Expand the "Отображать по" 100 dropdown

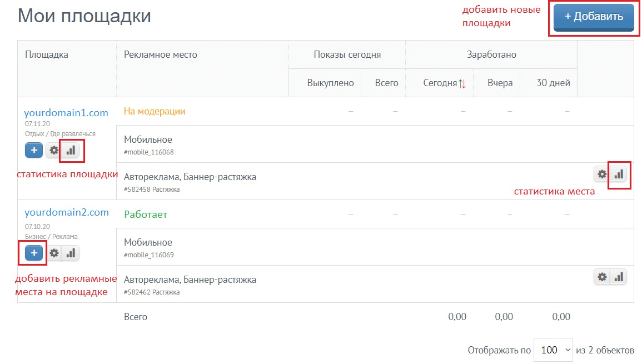click(x=553, y=350)
